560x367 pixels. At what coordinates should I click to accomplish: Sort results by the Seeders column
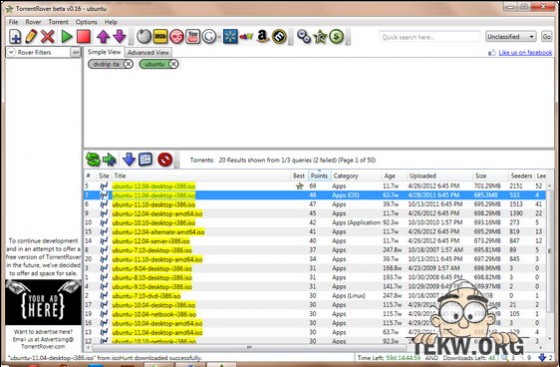(x=521, y=176)
